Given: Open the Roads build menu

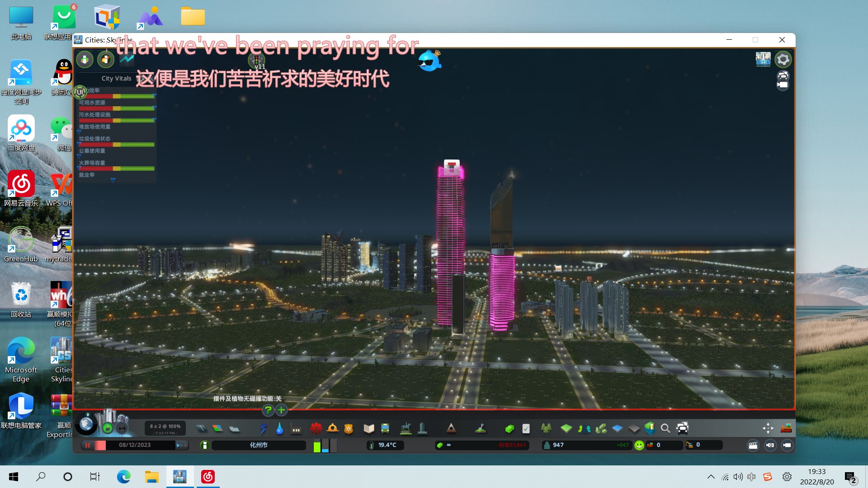Looking at the screenshot, I should pos(201,428).
